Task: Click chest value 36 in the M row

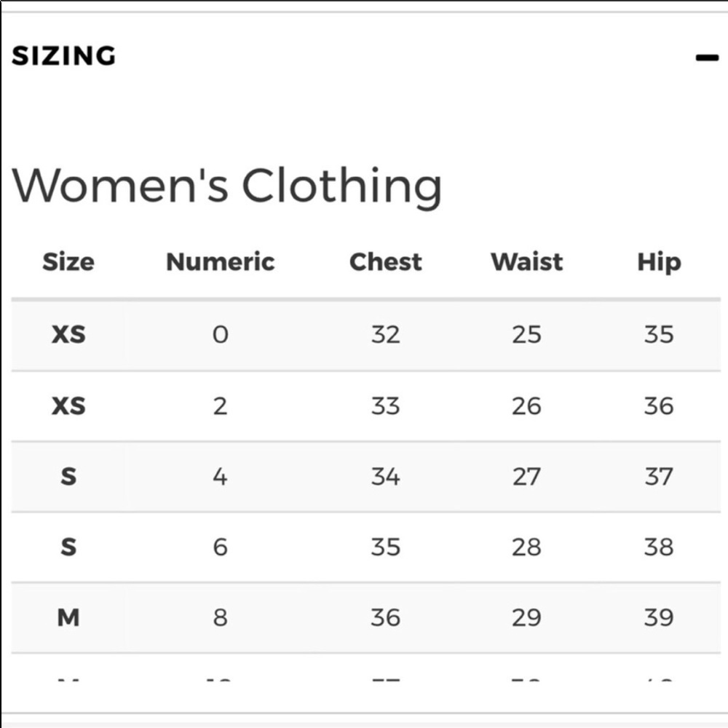Action: coord(386,618)
